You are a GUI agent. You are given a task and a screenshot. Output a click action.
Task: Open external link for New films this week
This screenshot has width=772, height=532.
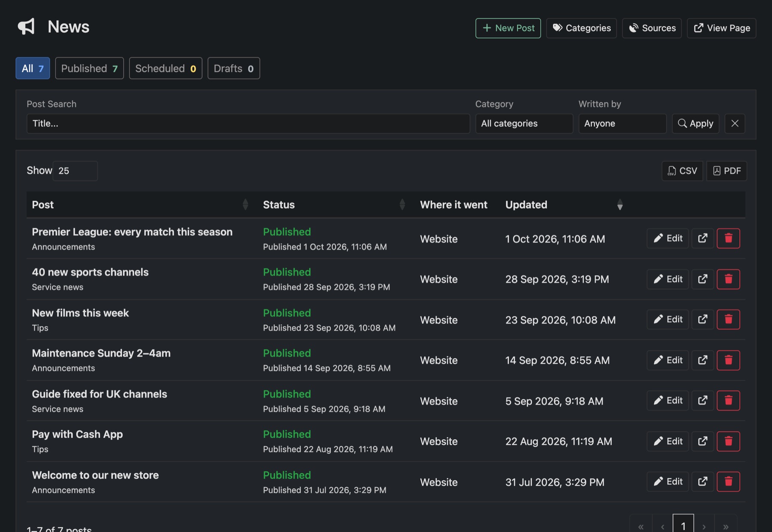(703, 319)
